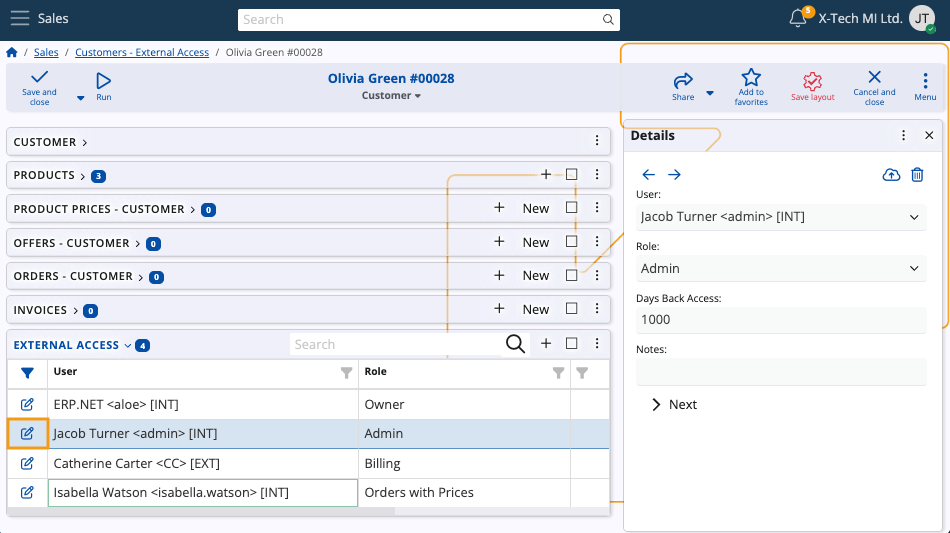
Task: Toggle the checkbox in Offers - Customer header
Action: tap(572, 242)
